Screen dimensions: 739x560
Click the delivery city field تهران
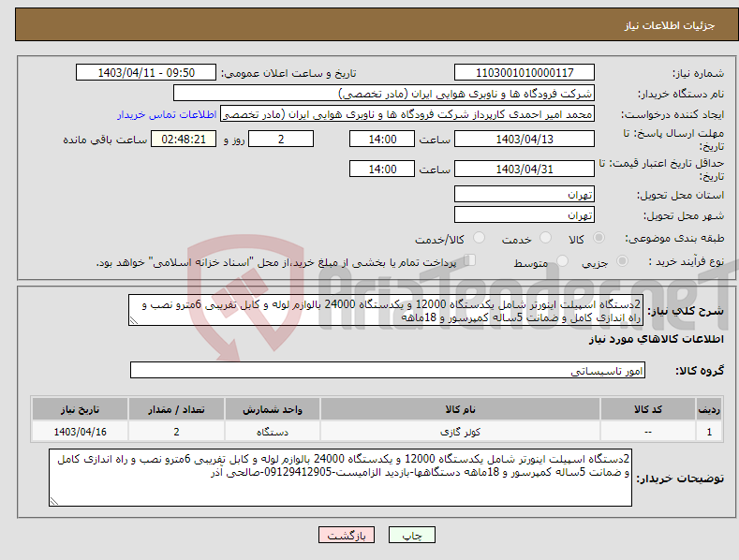[x=525, y=215]
